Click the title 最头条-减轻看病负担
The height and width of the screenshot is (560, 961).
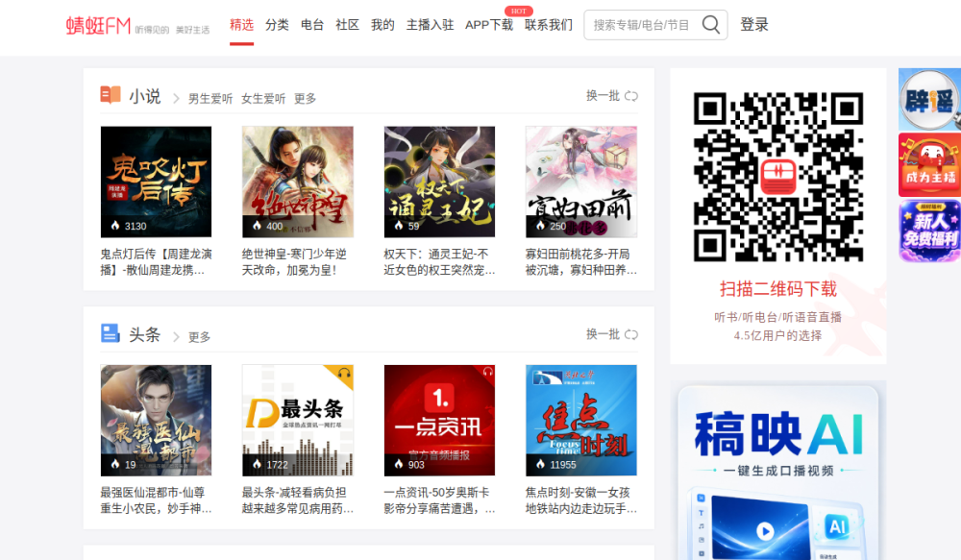pyautogui.click(x=297, y=500)
